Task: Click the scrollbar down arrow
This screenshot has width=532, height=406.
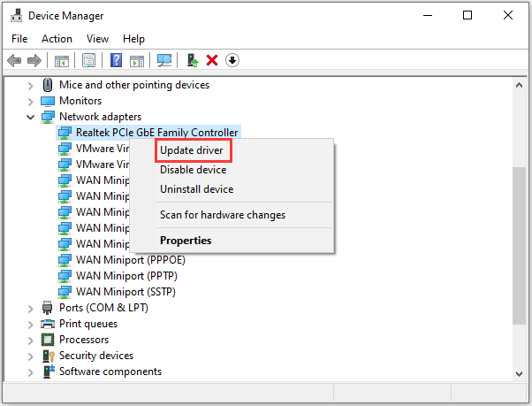Action: click(519, 374)
